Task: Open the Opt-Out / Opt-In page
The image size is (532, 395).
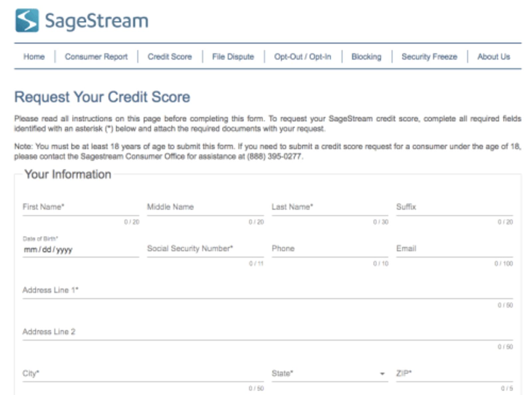Action: coord(303,57)
